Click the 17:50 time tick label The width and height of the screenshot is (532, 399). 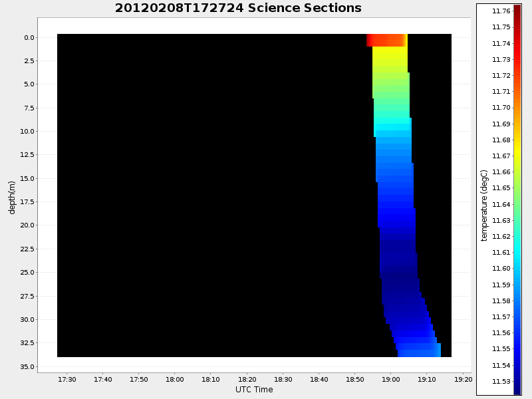coord(139,379)
